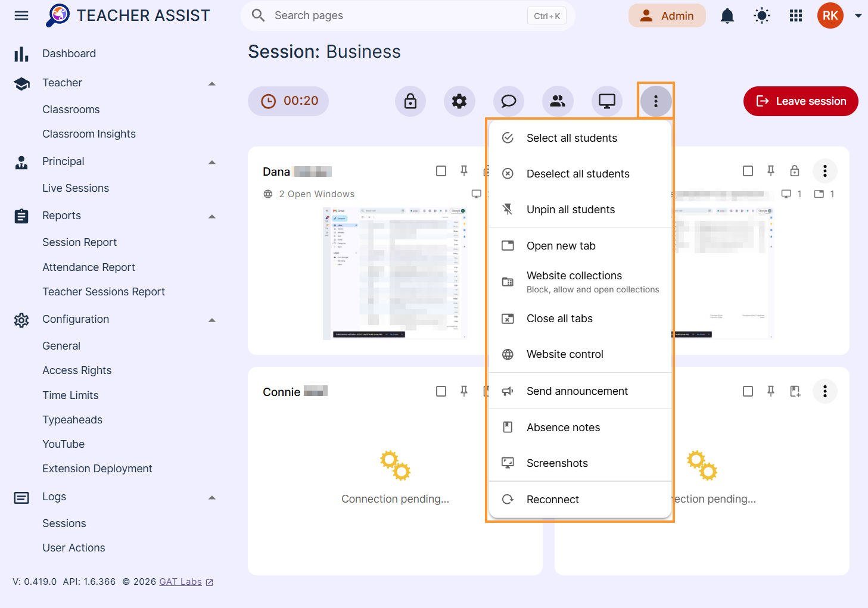Collapse the Reports sidebar section
868x608 pixels.
[x=211, y=216]
